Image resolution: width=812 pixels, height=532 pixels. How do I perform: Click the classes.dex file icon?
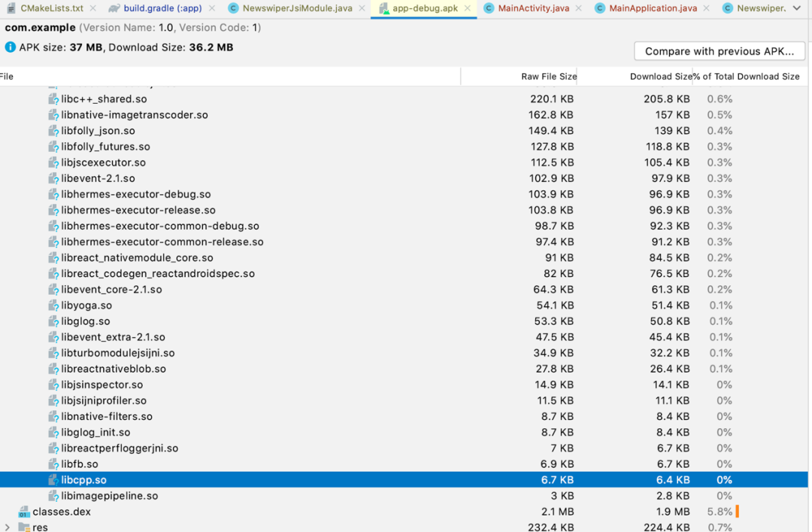click(x=24, y=512)
